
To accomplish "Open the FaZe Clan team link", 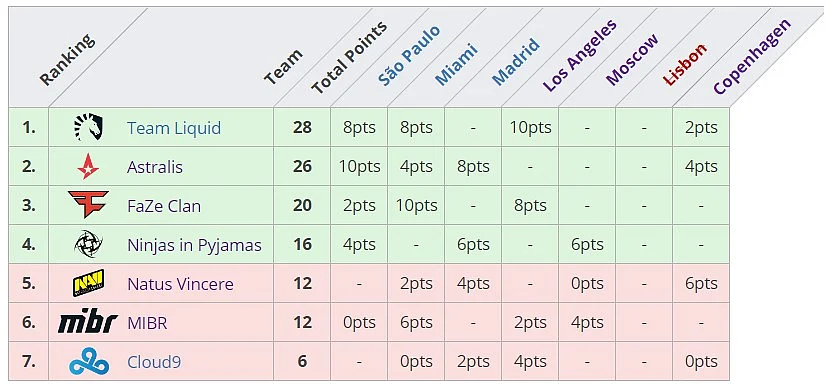I will pos(164,206).
